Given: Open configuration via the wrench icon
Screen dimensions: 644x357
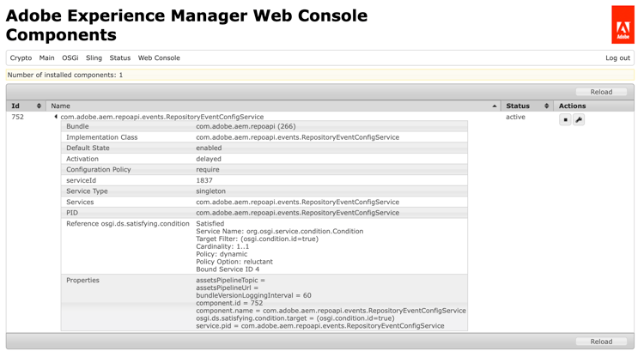Looking at the screenshot, I should pyautogui.click(x=579, y=120).
